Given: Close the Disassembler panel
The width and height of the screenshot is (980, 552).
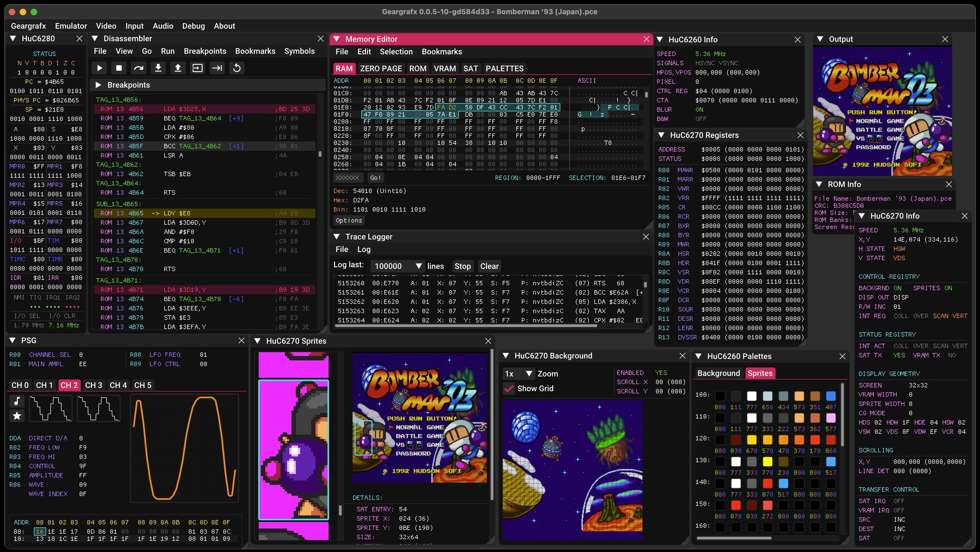Looking at the screenshot, I should [320, 38].
